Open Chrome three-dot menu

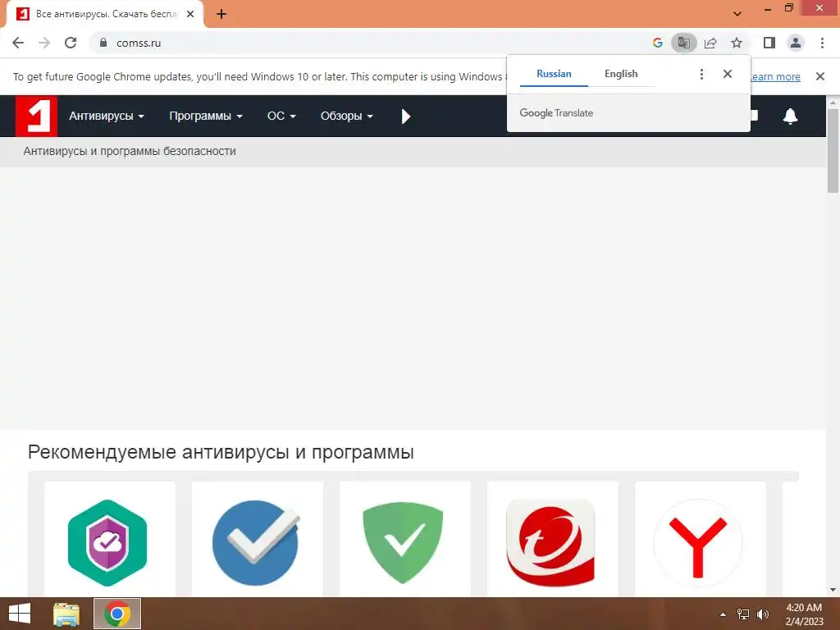click(x=822, y=43)
